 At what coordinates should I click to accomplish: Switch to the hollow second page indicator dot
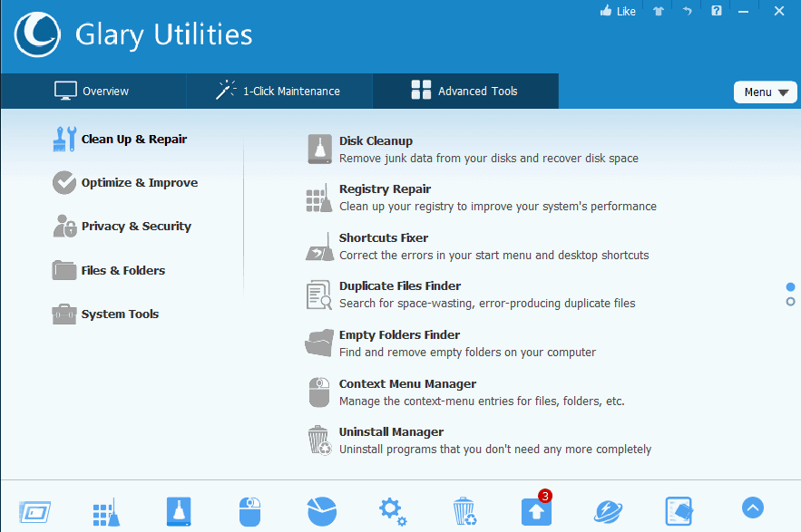(790, 302)
